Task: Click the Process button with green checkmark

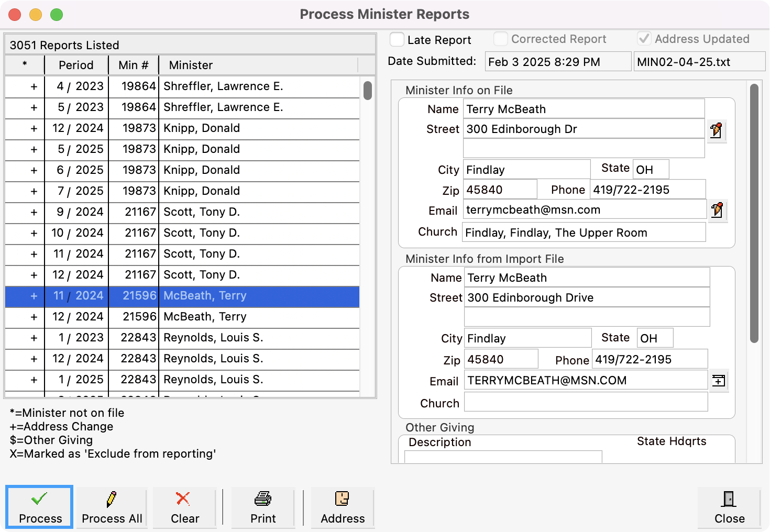Action: pos(39,507)
